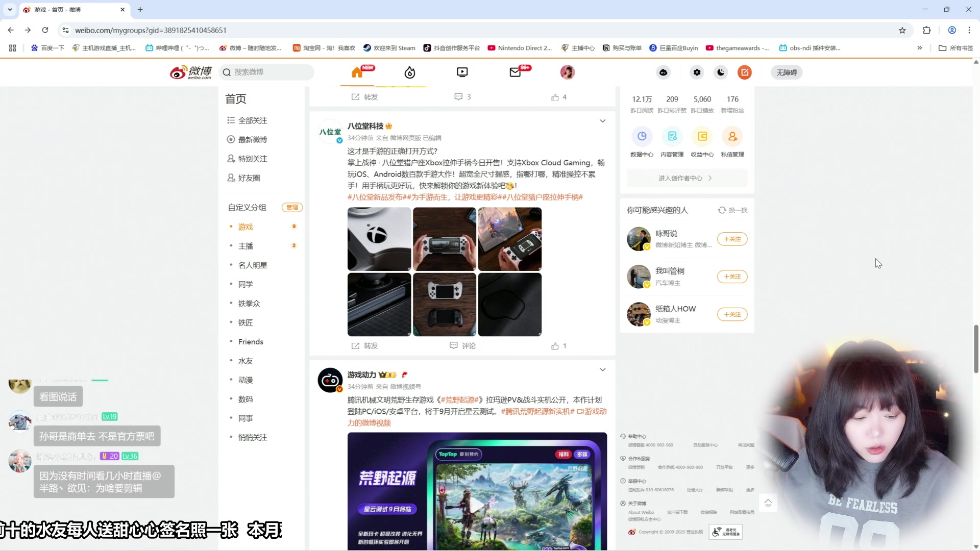Open the 游戏动力 profile avatar
This screenshot has height=551, width=980.
330,380
